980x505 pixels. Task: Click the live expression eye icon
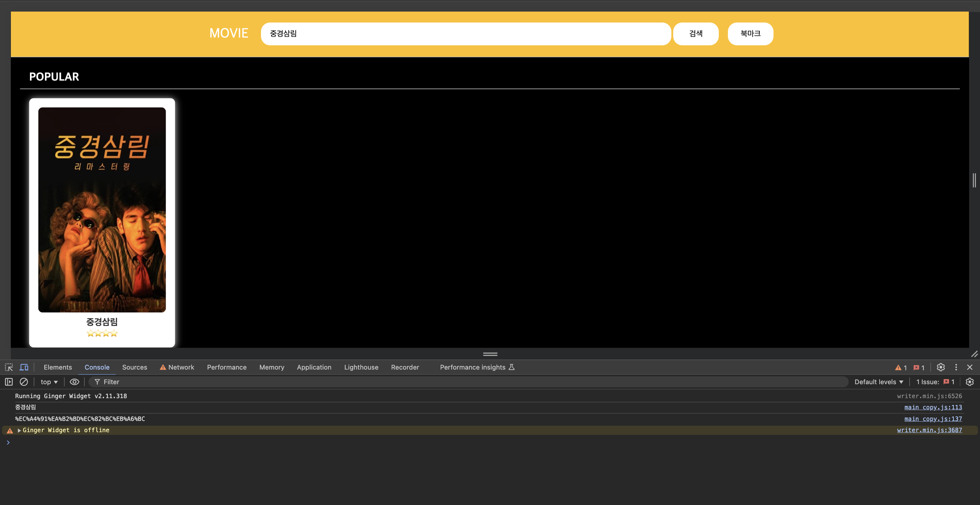point(75,382)
